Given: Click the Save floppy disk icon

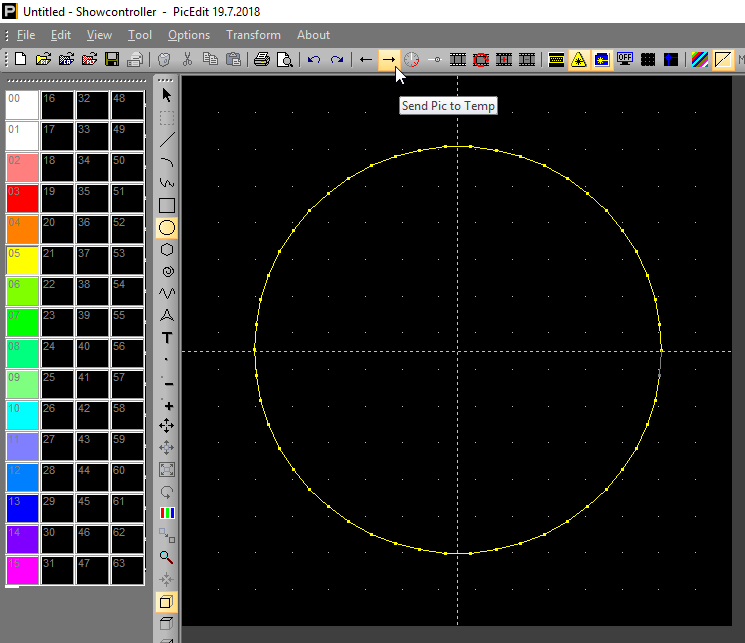Looking at the screenshot, I should 112,60.
